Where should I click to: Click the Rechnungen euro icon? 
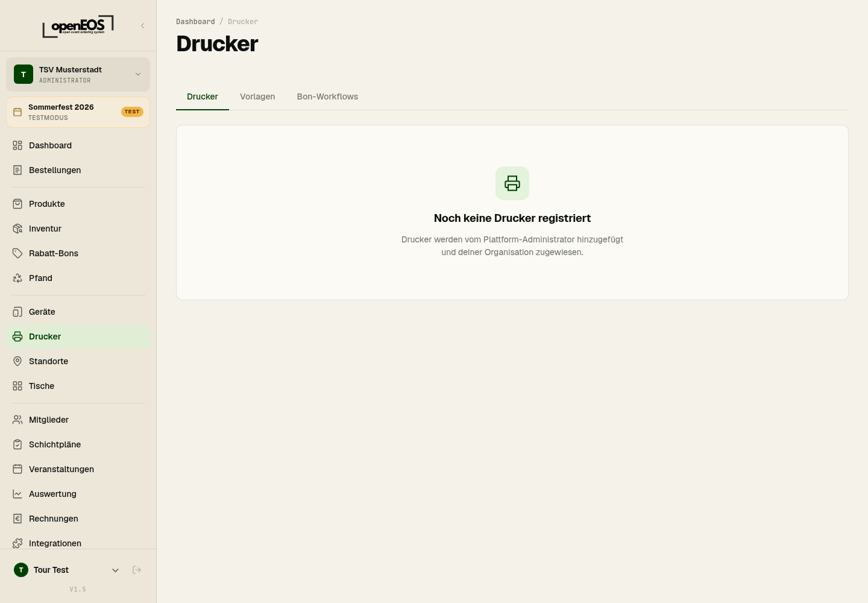click(17, 519)
